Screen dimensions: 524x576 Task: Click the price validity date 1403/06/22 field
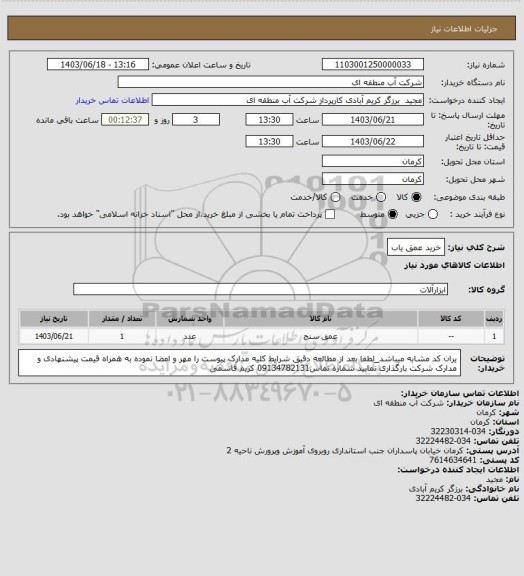[x=373, y=141]
